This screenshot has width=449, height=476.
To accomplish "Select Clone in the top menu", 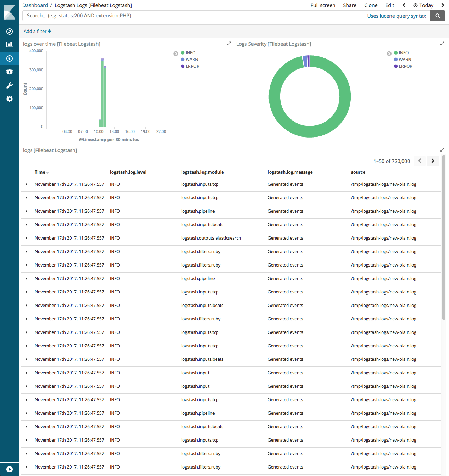I will tap(371, 5).
